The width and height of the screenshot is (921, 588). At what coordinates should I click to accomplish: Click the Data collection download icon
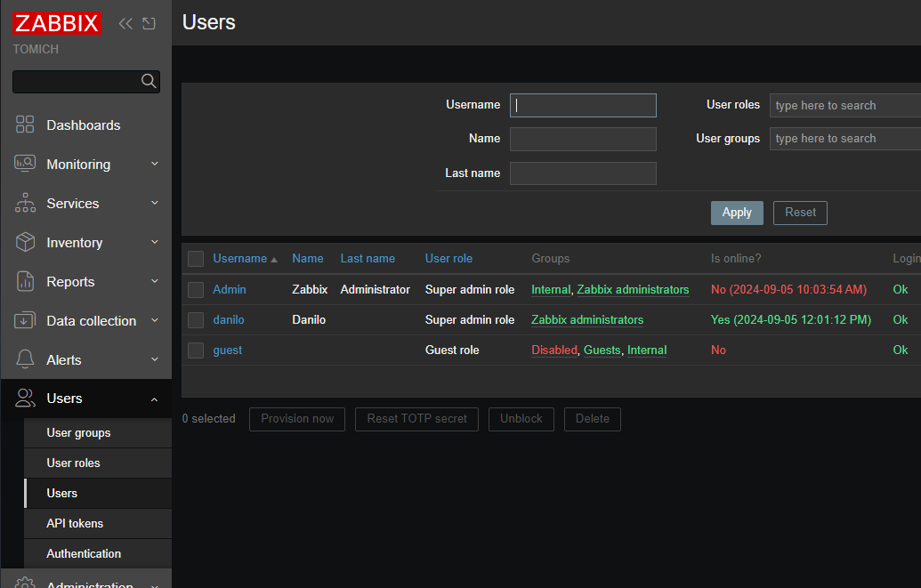(25, 320)
